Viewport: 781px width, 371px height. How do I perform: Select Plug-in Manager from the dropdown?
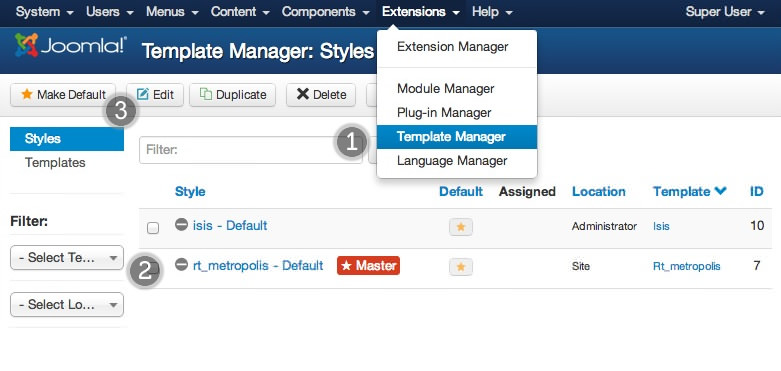pos(457,113)
